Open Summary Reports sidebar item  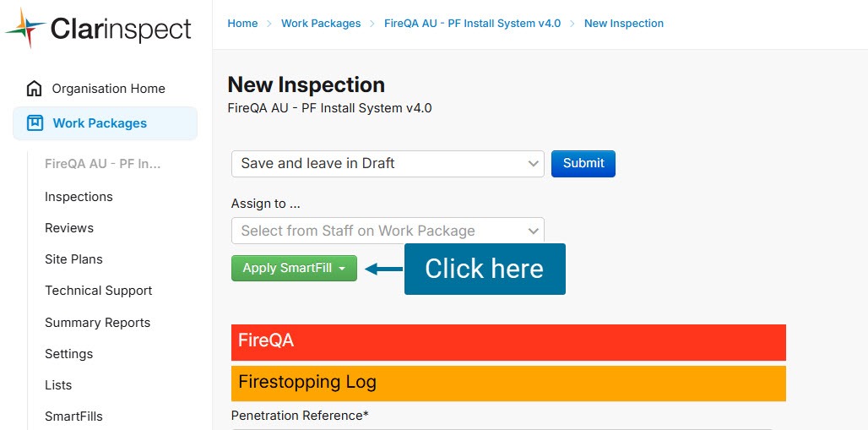[97, 323]
